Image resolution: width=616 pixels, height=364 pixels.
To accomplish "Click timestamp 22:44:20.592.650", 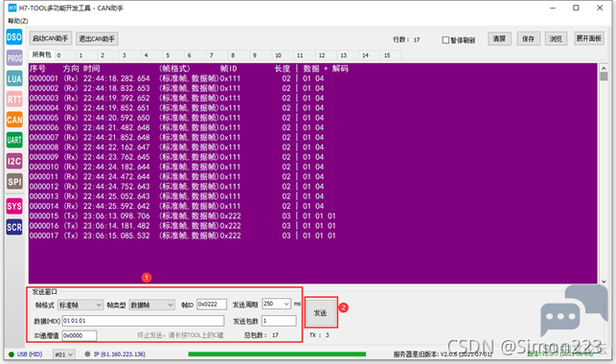I will [116, 118].
